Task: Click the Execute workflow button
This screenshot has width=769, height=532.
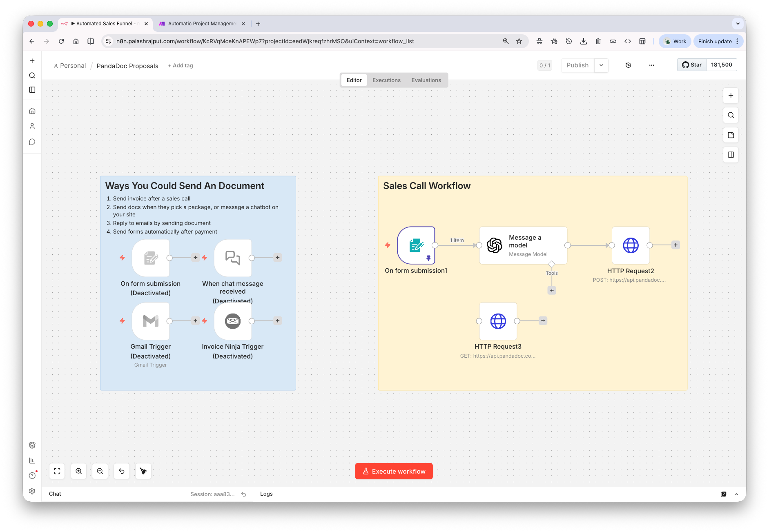Action: pos(393,471)
